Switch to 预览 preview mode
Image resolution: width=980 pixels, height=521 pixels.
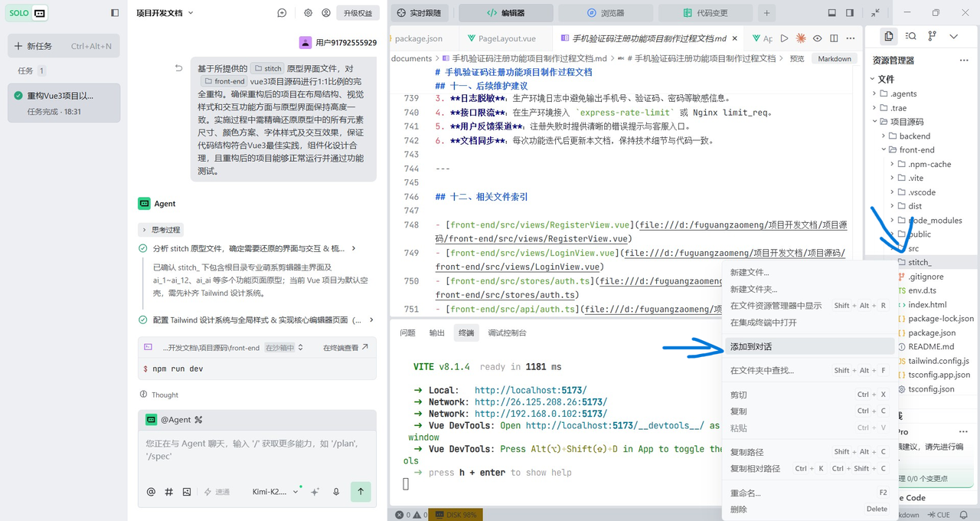pos(797,59)
